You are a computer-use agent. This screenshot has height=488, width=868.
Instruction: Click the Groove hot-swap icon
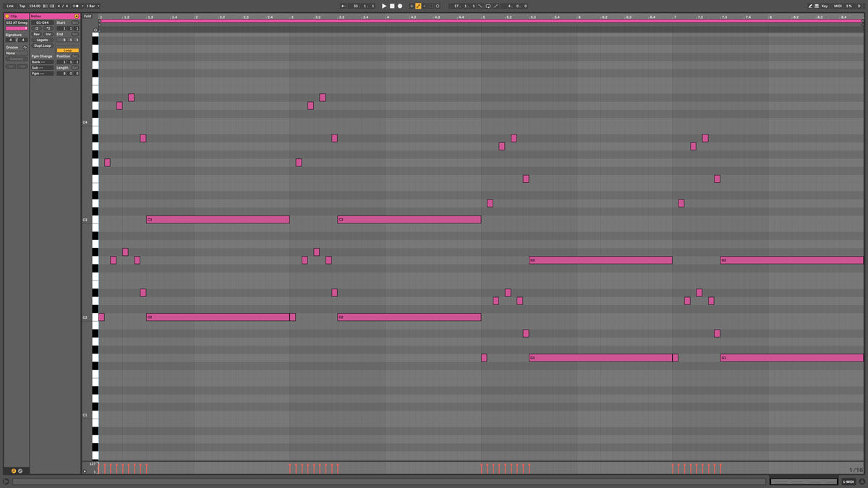point(25,47)
